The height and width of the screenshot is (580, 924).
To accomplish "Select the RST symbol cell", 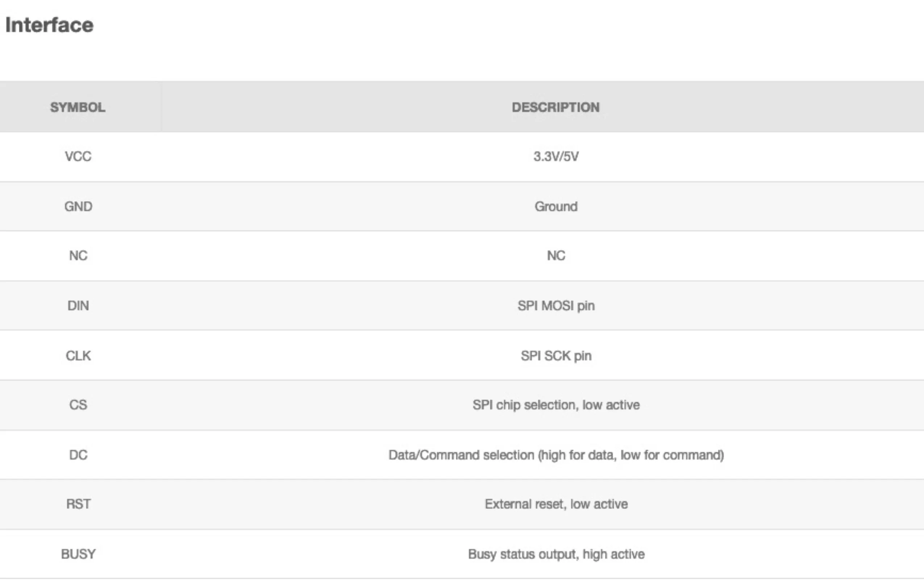I will [78, 504].
